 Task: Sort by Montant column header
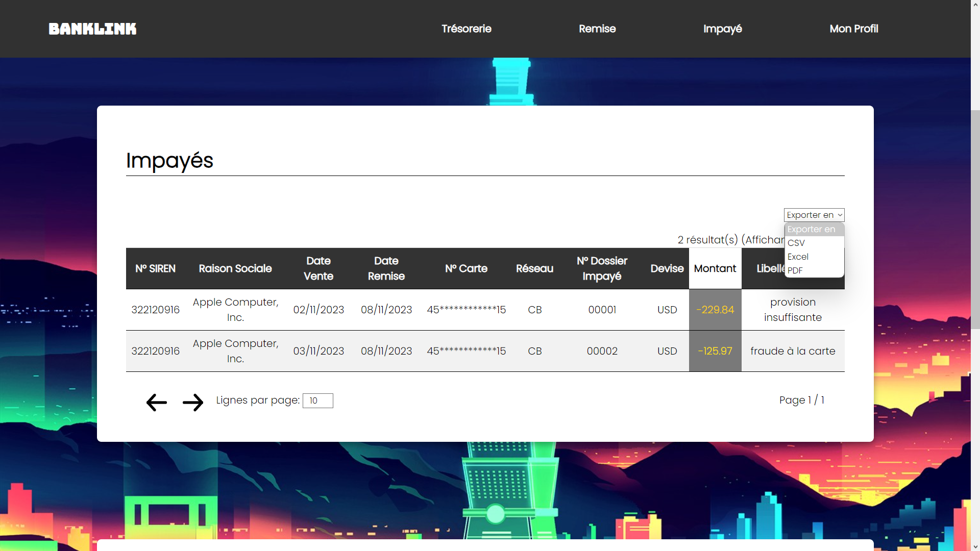[715, 268]
